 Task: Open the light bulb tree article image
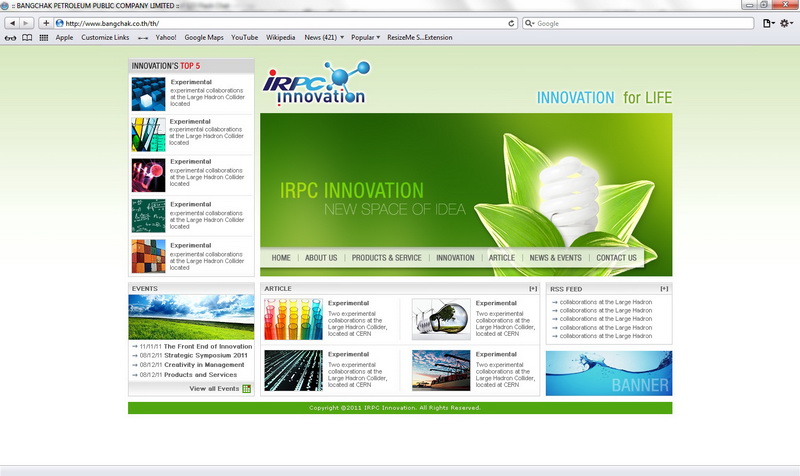tap(441, 319)
